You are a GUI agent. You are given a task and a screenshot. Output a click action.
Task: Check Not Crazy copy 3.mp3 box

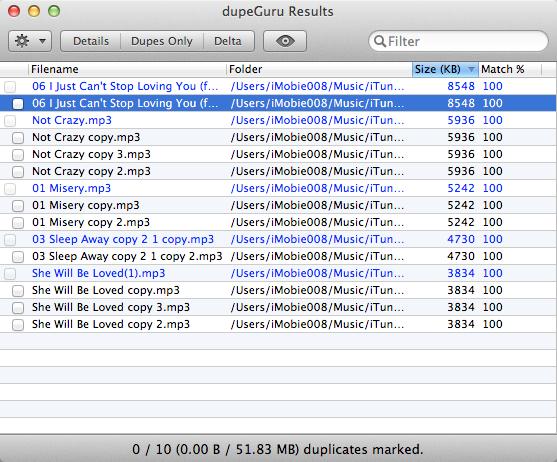pos(17,155)
